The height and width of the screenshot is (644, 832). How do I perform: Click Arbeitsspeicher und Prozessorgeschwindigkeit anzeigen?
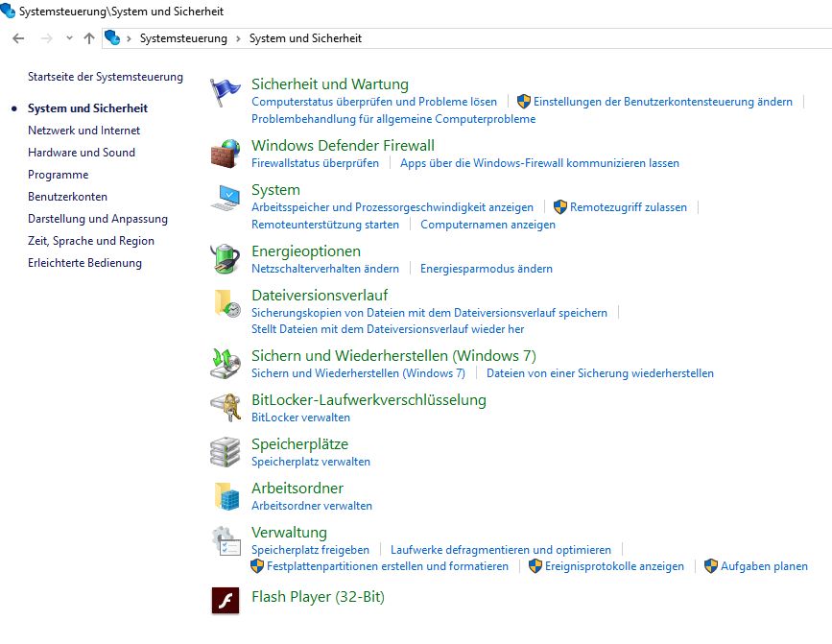click(392, 207)
